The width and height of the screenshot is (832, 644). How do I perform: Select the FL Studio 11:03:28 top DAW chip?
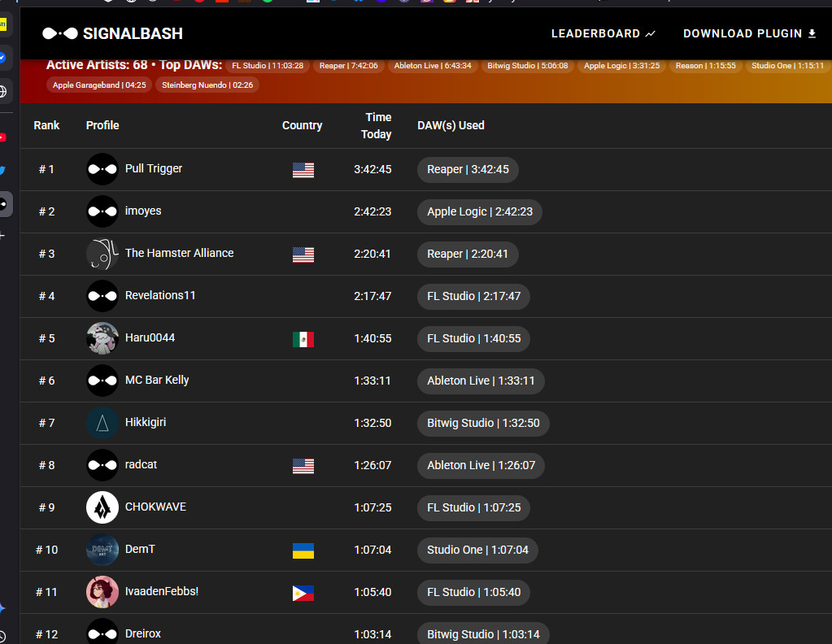point(268,66)
